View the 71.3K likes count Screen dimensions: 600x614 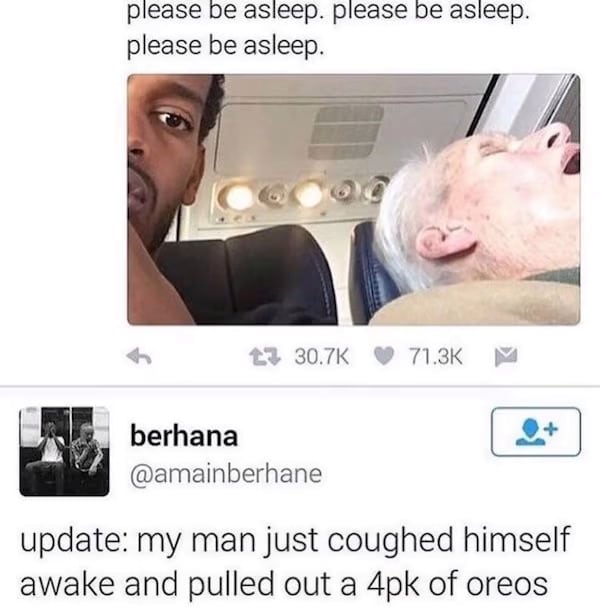pos(436,357)
